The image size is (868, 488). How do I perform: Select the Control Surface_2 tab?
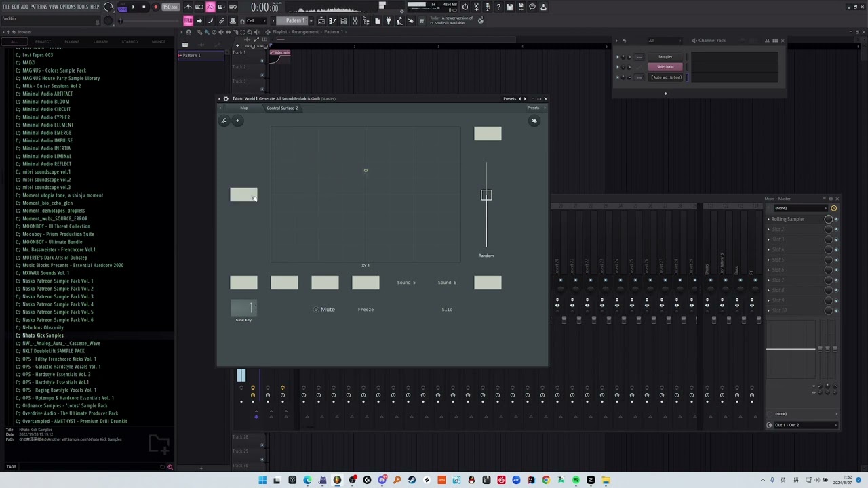(282, 108)
